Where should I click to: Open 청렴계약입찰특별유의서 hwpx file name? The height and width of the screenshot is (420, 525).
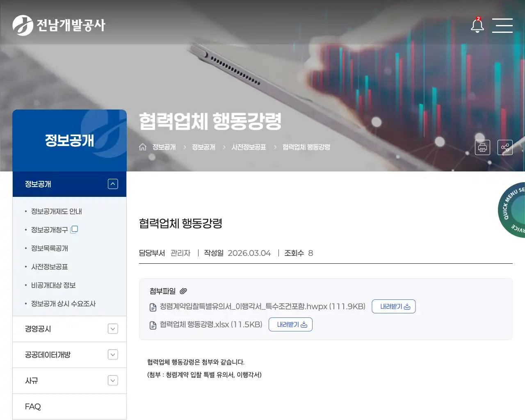pyautogui.click(x=262, y=306)
